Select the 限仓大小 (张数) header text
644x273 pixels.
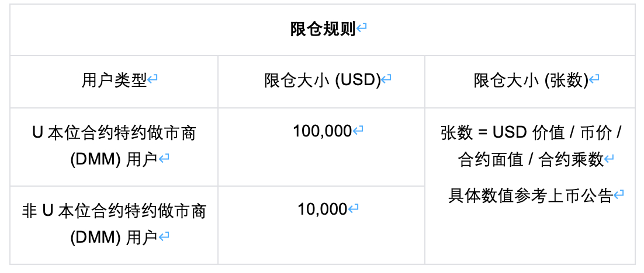[531, 80]
